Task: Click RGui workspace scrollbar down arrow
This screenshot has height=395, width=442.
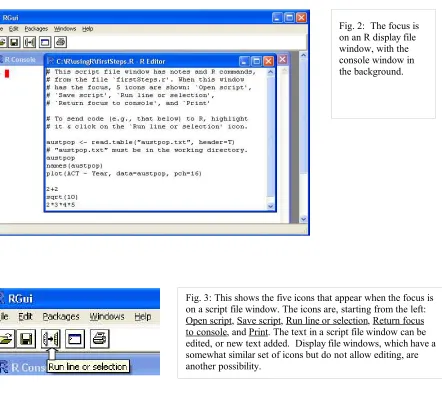Action: [x=303, y=219]
